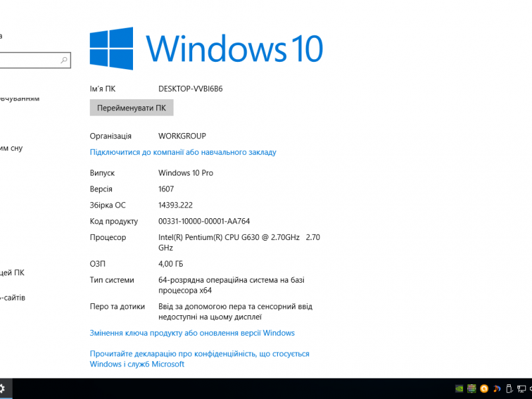This screenshot has height=399, width=532.
Task: Click the edition value Windows 10 Pro
Action: pos(186,173)
